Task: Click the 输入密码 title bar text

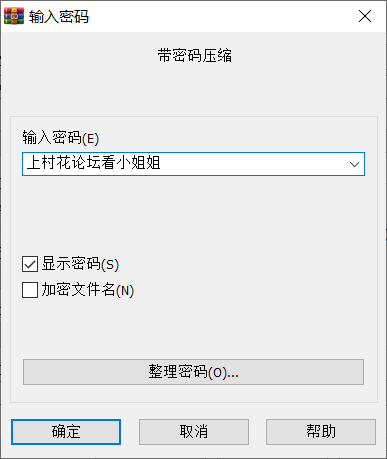Action: click(59, 16)
